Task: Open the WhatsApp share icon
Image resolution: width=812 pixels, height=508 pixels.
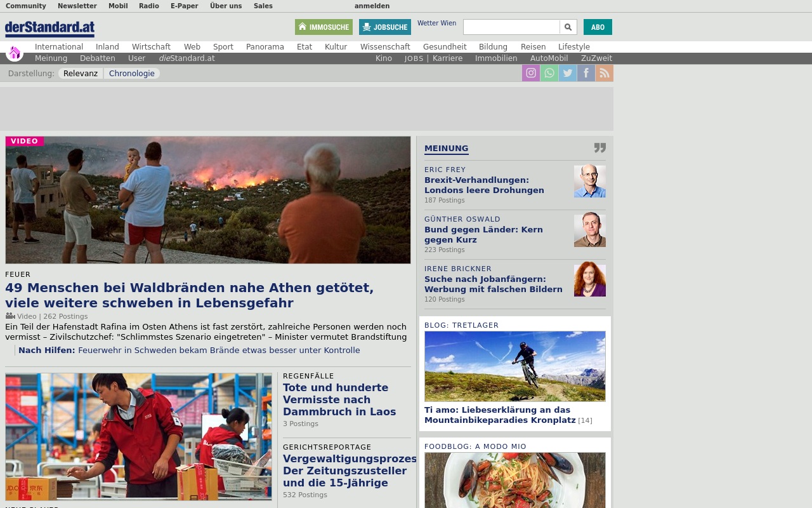Action: [549, 73]
